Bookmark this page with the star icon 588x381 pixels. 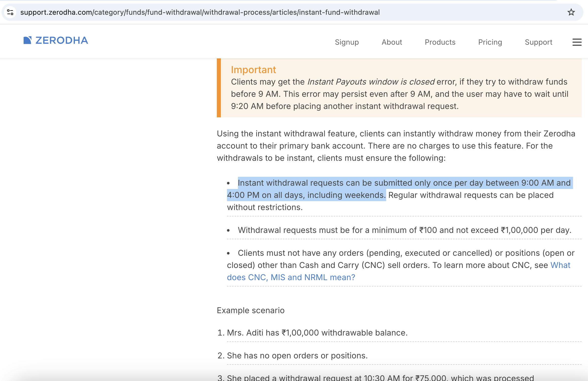pos(571,12)
